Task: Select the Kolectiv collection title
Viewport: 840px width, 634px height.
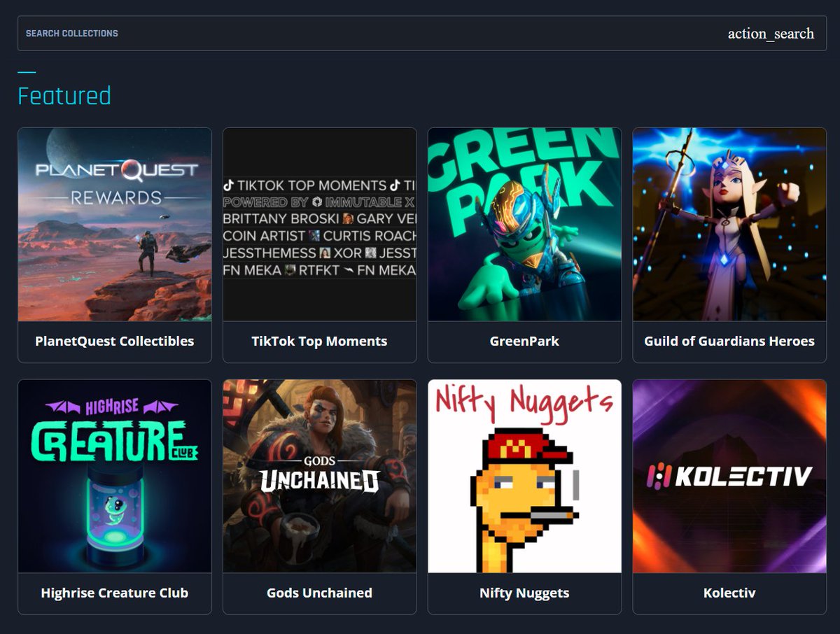Action: (729, 593)
